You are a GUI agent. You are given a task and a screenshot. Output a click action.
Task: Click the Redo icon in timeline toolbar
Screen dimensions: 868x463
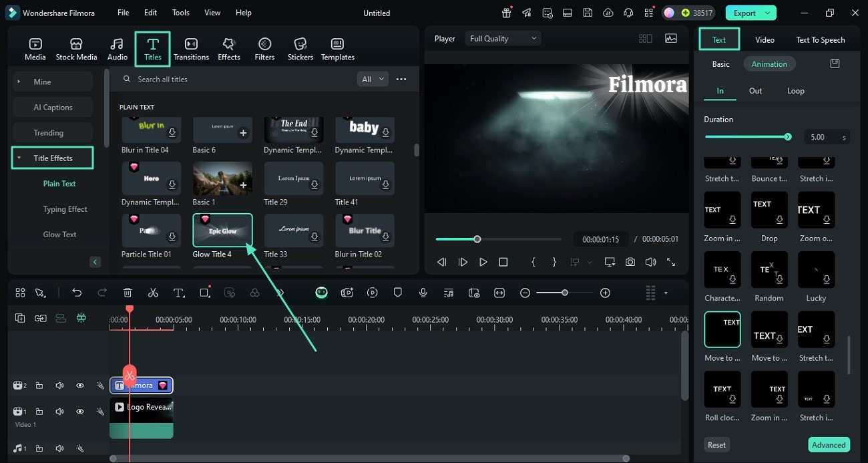(102, 293)
